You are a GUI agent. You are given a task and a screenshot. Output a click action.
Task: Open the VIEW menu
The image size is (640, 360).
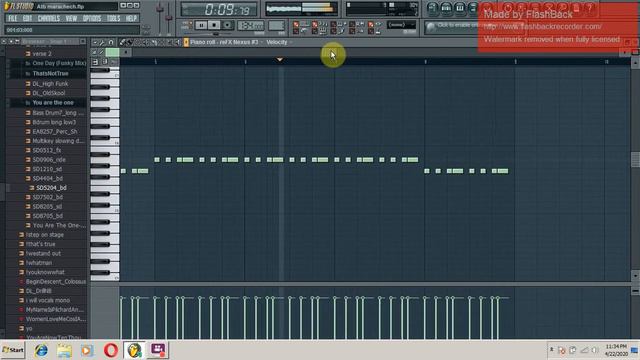(x=71, y=18)
